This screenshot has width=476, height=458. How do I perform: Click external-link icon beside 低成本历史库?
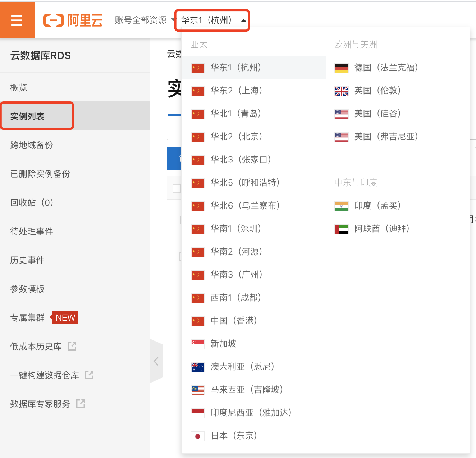[72, 346]
